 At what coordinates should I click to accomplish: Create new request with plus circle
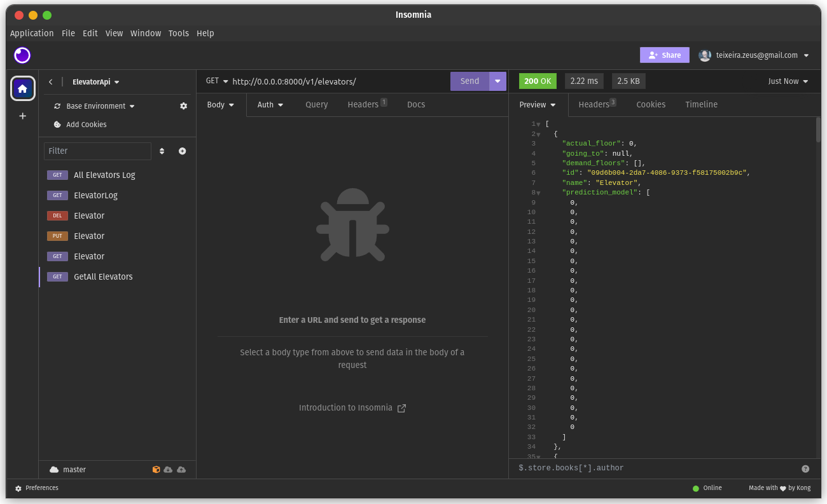coord(183,151)
